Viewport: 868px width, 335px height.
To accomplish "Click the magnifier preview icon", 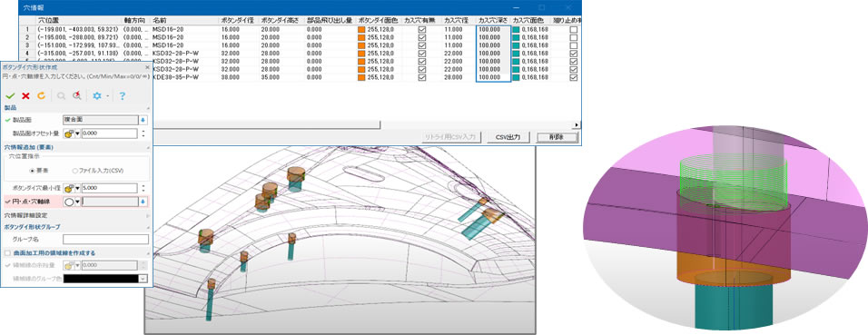I will coord(61,96).
